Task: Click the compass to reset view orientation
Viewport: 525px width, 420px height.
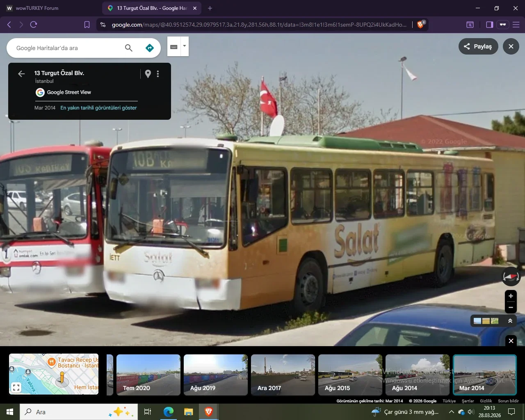Action: 511,276
